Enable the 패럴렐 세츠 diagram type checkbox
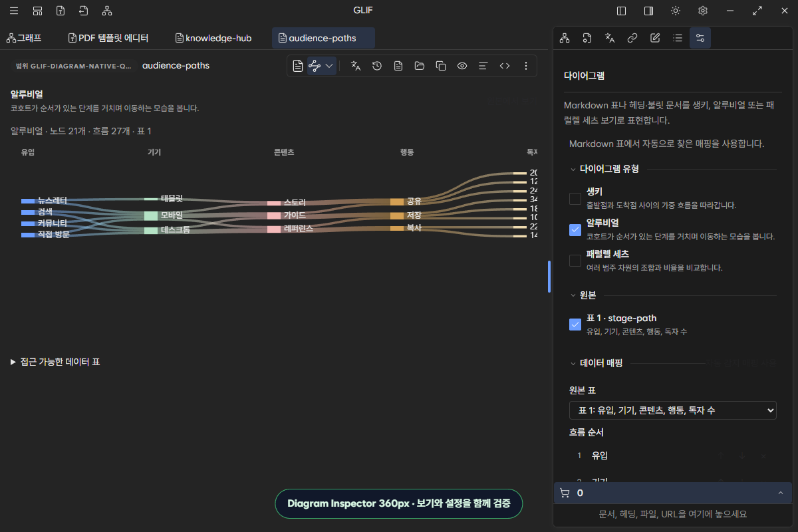Image resolution: width=798 pixels, height=532 pixels. tap(575, 261)
